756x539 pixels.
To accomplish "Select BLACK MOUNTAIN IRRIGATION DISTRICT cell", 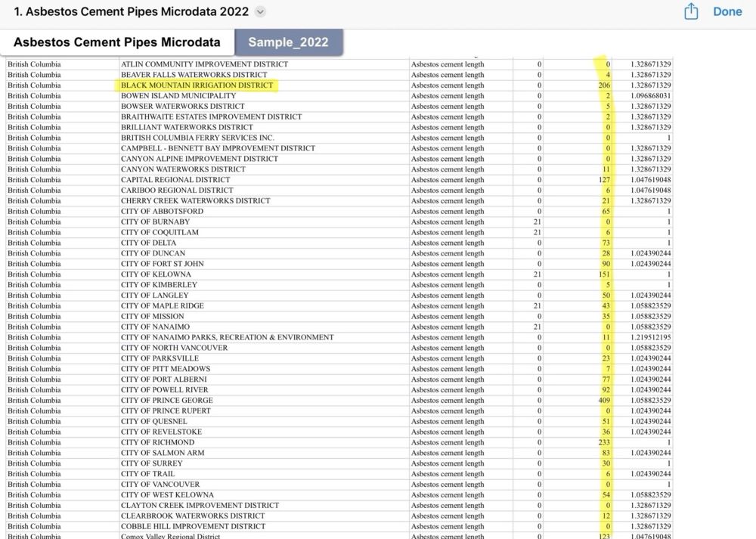I will [264, 85].
